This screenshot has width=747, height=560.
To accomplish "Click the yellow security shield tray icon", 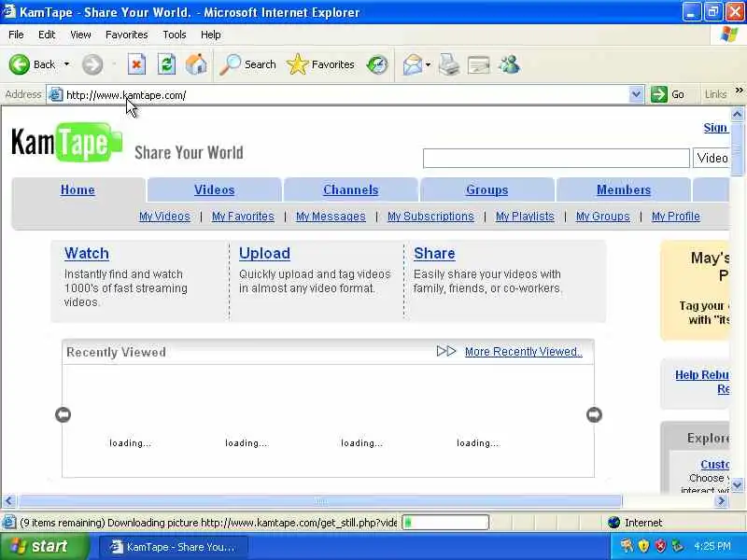I will pos(643,546).
